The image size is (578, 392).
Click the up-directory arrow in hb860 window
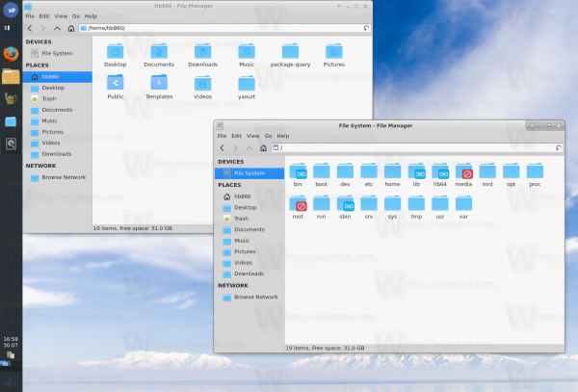pos(57,28)
